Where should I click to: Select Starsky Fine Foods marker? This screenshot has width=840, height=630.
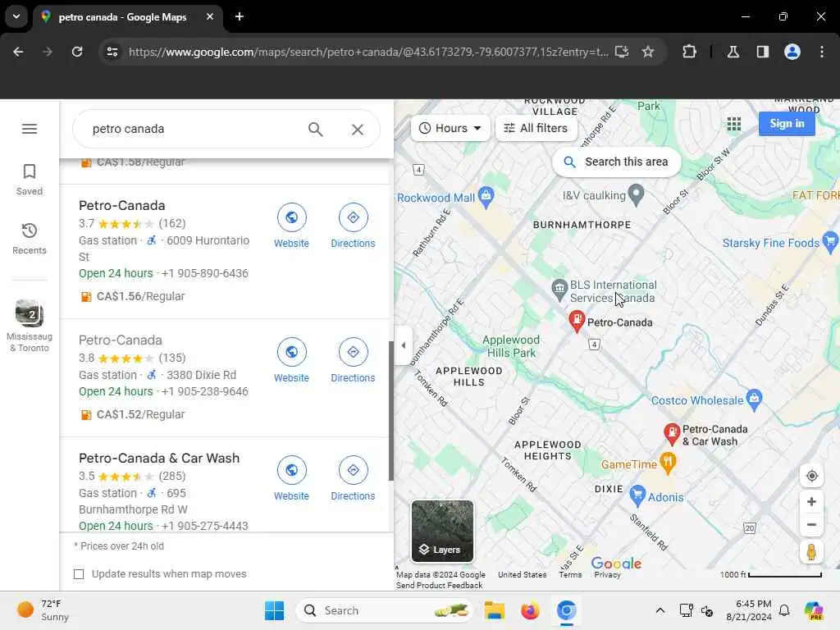tap(830, 243)
